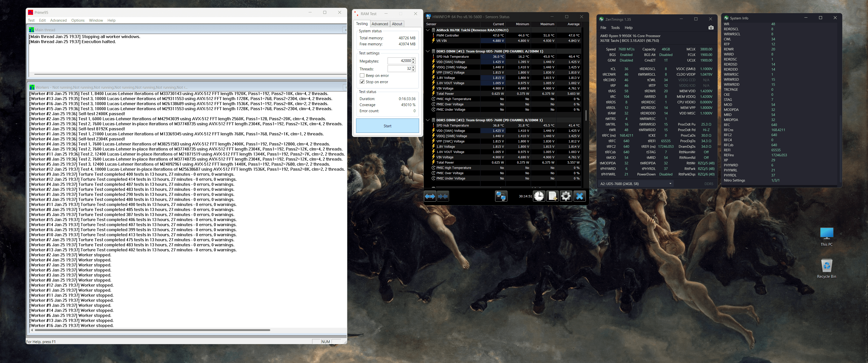Click Prime95 workers horizontal scrollbar

point(152,330)
